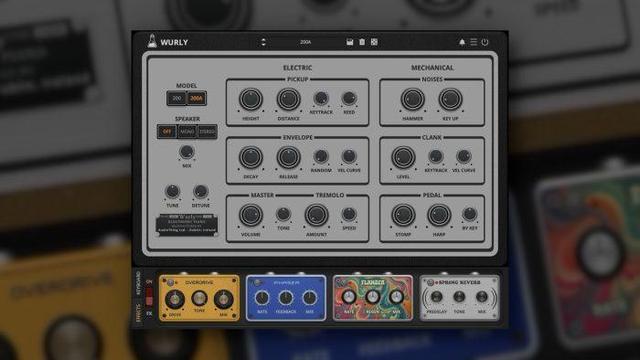The height and width of the screenshot is (360, 640).
Task: Click the Pickup Keytrack knob
Action: pos(321,98)
